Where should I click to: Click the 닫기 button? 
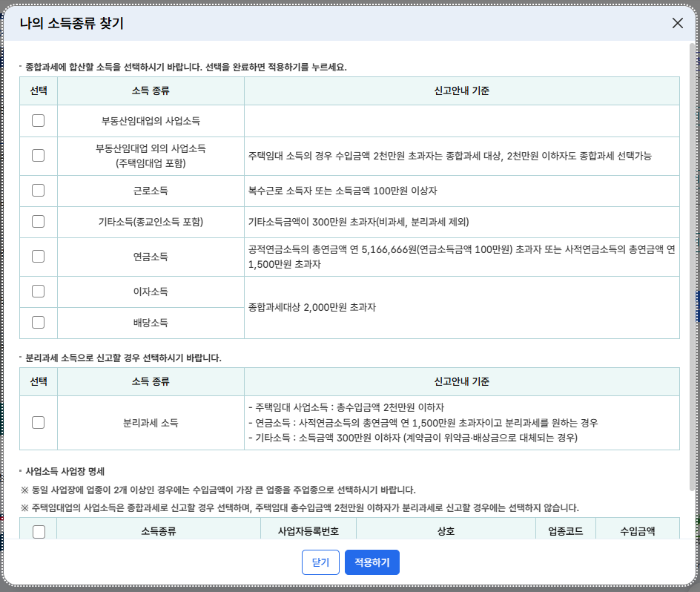pos(320,562)
